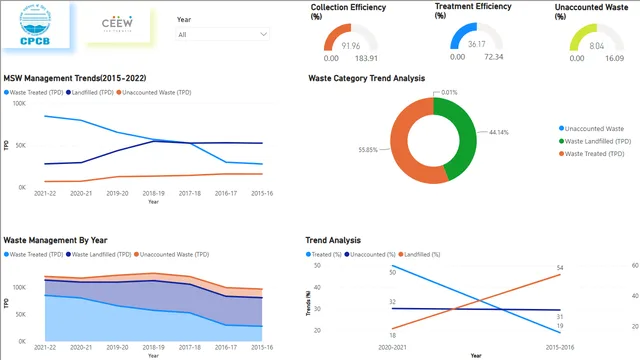Viewport: 640px width, 360px height.
Task: Select the 36.17 treatment efficiency value
Action: (x=476, y=44)
